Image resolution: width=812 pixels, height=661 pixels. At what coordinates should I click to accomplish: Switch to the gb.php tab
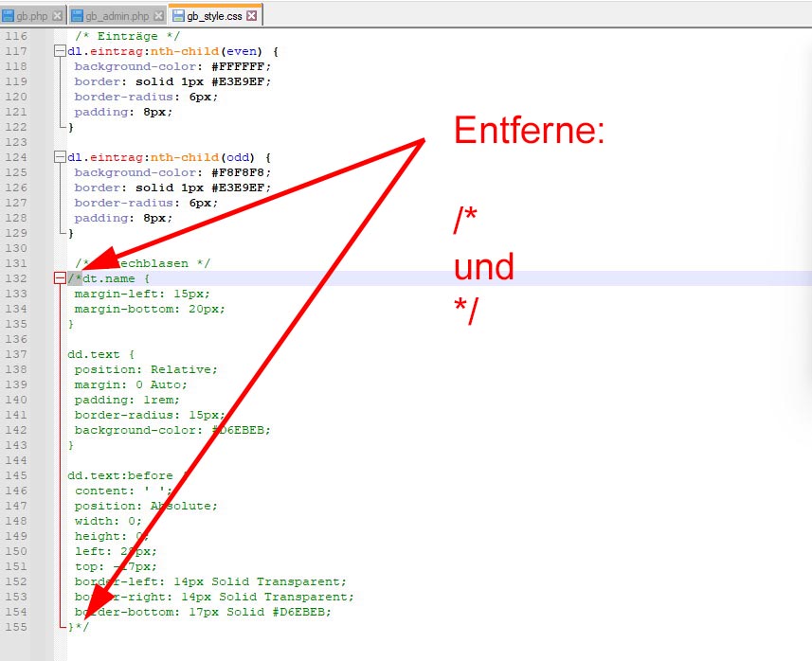(32, 15)
